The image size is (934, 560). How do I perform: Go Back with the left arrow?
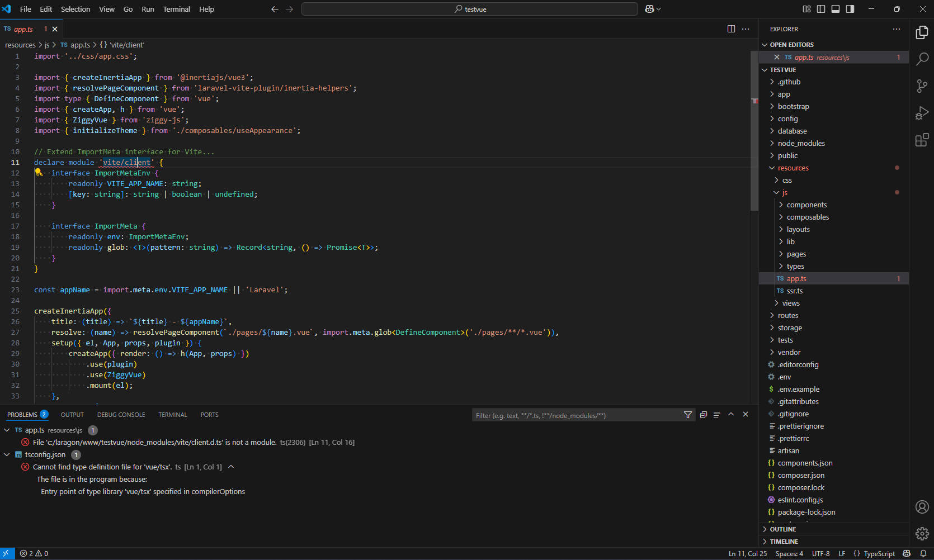coord(275,9)
